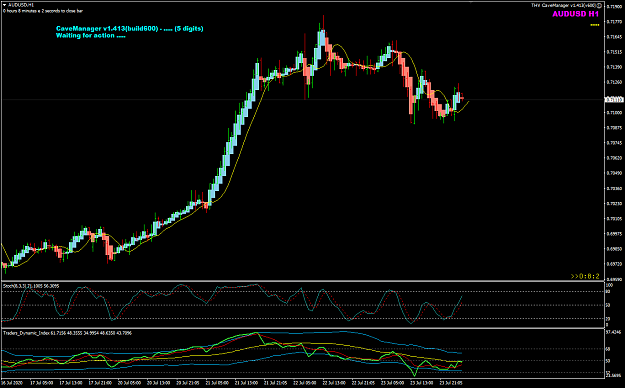Select the magenta AUDUSD H1 label
The width and height of the screenshot is (625, 388).
coord(575,14)
